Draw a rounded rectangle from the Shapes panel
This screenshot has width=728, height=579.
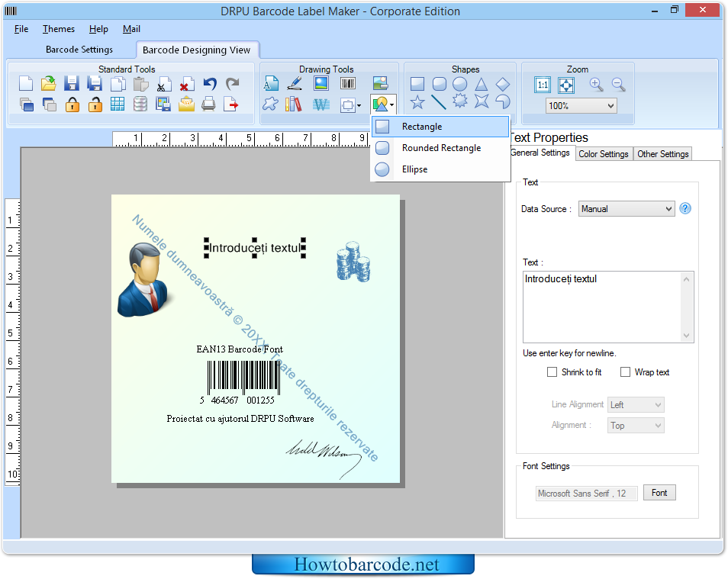pyautogui.click(x=439, y=84)
